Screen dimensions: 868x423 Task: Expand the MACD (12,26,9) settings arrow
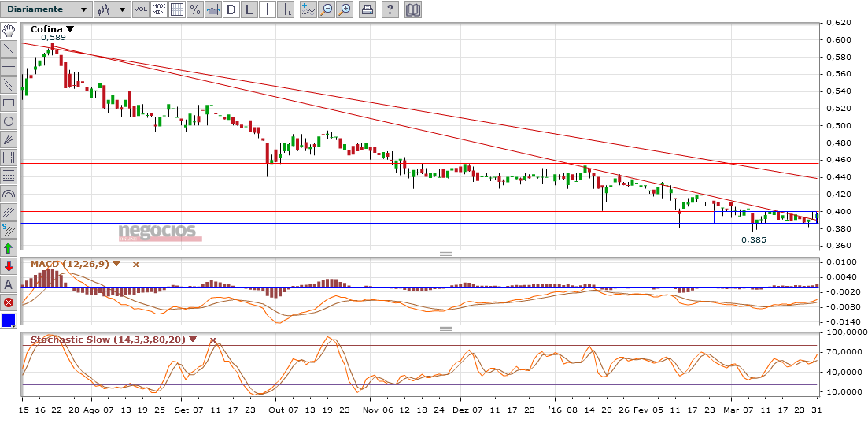[116, 264]
